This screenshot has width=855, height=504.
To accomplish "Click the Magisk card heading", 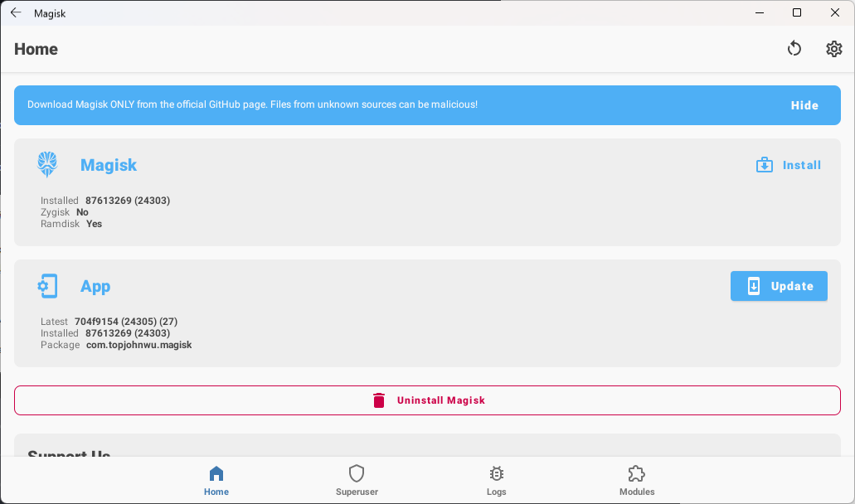I will point(109,165).
